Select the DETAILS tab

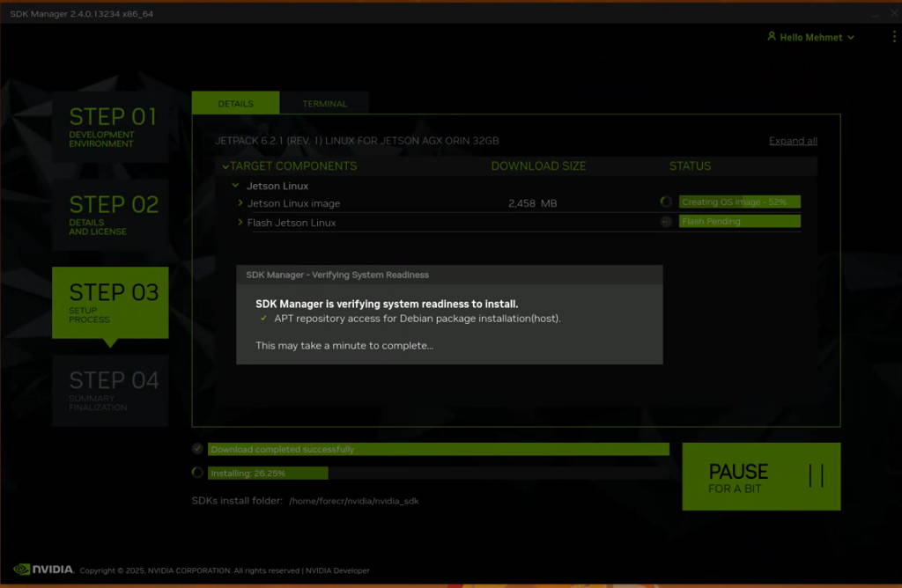click(x=236, y=104)
